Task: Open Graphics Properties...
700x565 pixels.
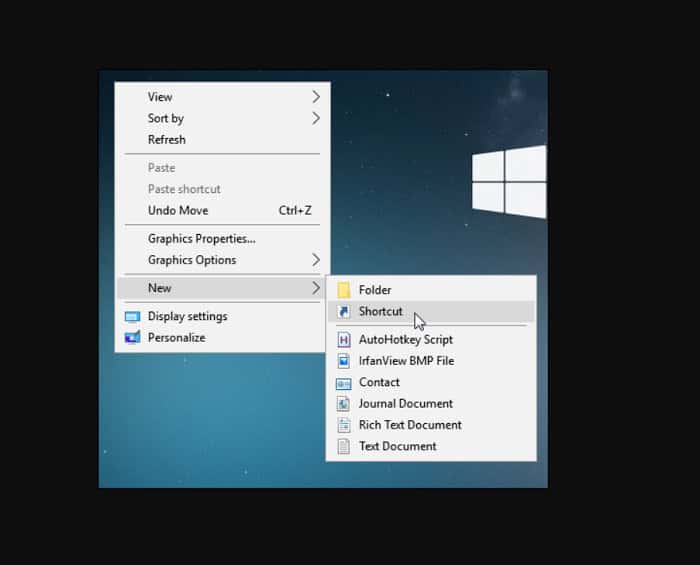Action: point(222,239)
